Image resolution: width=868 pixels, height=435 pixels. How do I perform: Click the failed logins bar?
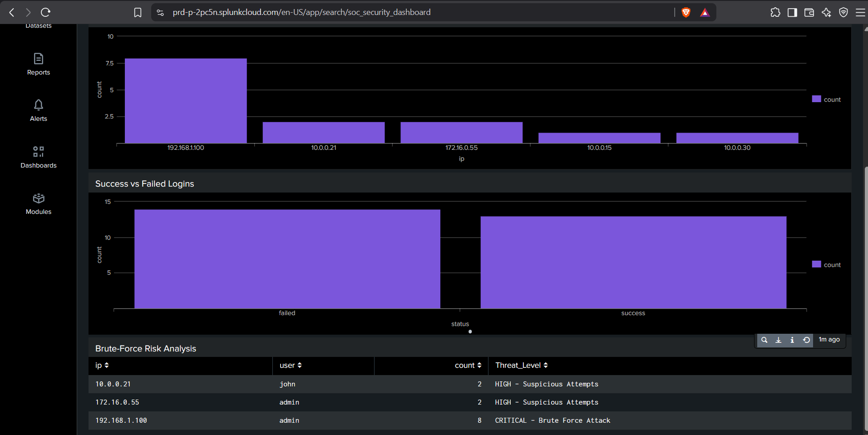(287, 259)
